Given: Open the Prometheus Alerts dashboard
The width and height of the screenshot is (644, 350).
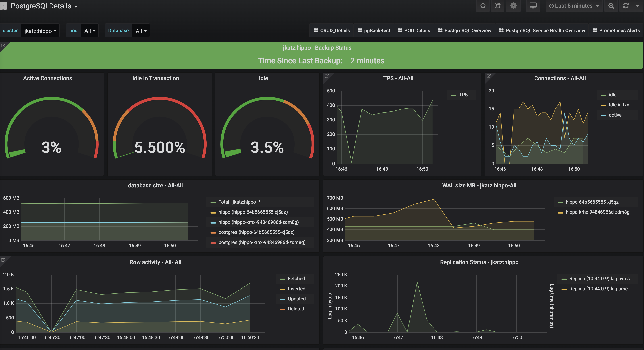Looking at the screenshot, I should coord(617,30).
